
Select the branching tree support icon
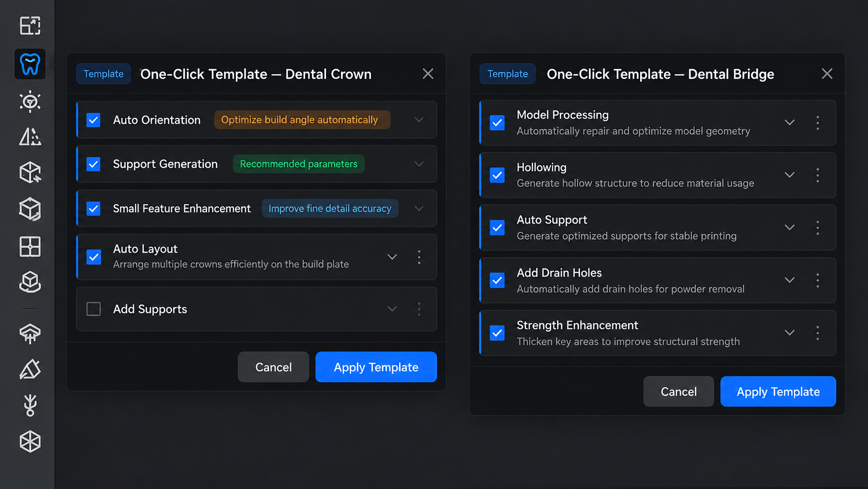click(x=30, y=405)
